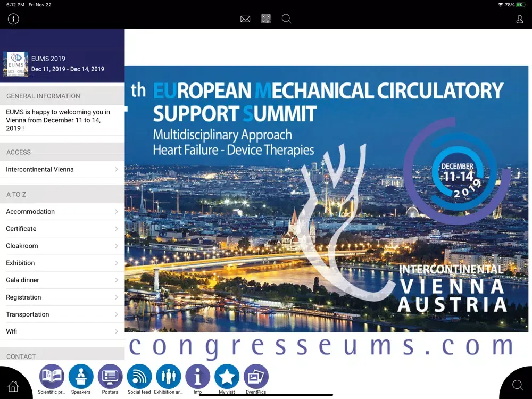Open the Posters icon
The image size is (532, 399).
[110, 377]
